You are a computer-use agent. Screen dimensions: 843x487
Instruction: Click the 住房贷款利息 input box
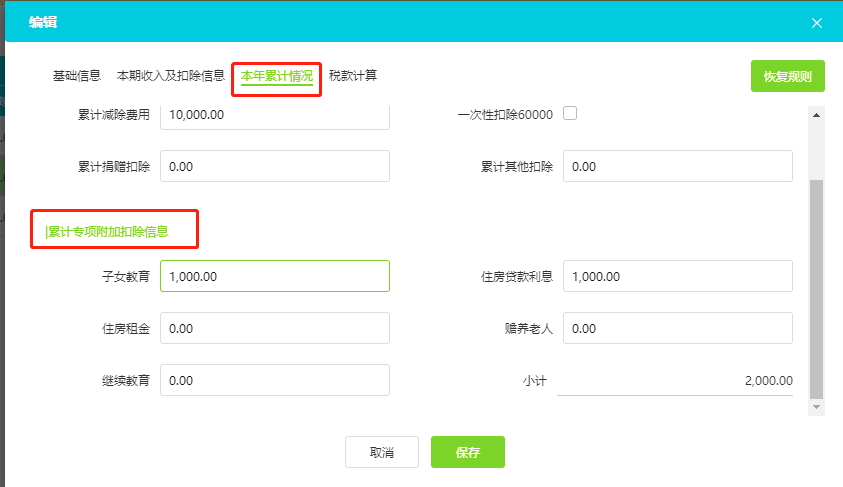tap(677, 276)
